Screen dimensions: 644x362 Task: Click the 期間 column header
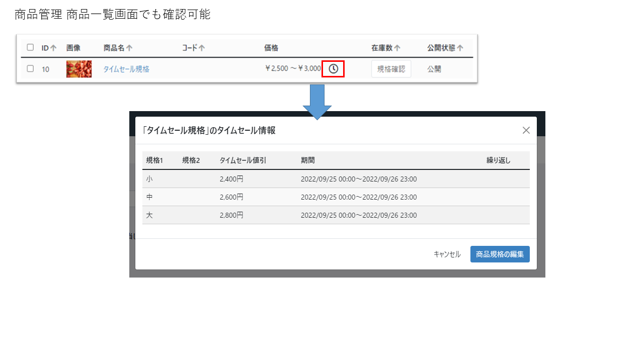point(308,160)
